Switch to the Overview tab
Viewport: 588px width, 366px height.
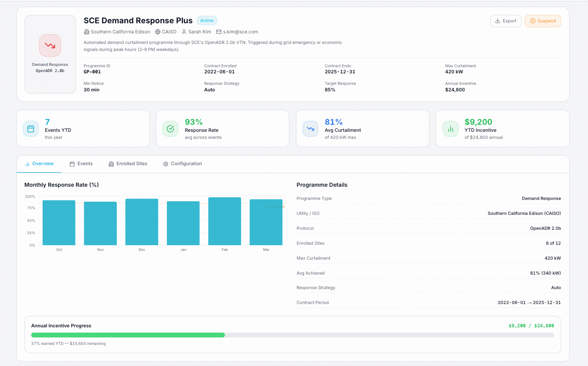[x=39, y=164]
